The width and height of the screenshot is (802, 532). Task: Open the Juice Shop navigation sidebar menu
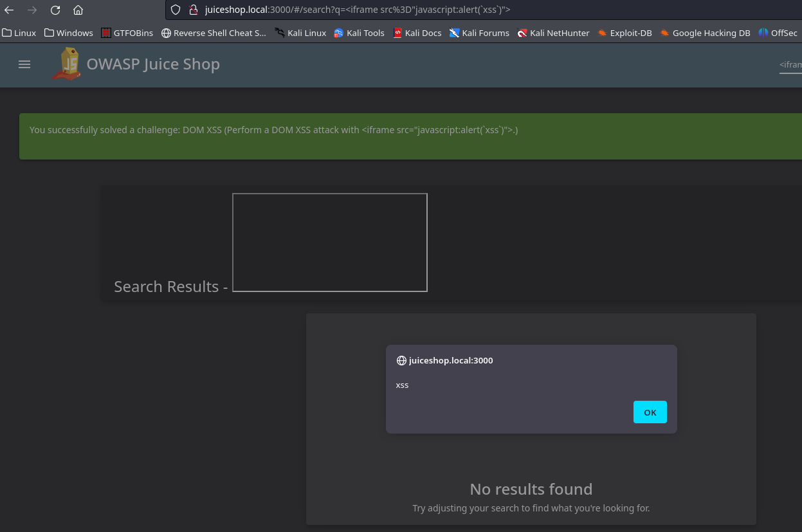click(24, 64)
